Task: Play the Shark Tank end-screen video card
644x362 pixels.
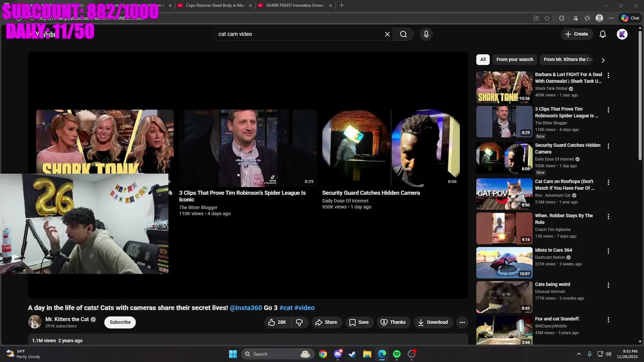Action: point(105,142)
